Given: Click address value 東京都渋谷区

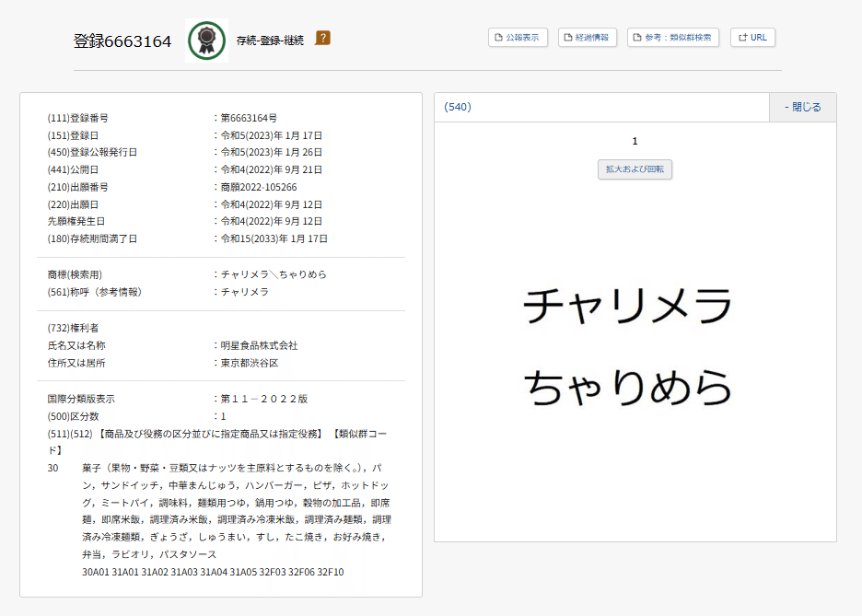Looking at the screenshot, I should pyautogui.click(x=250, y=363).
